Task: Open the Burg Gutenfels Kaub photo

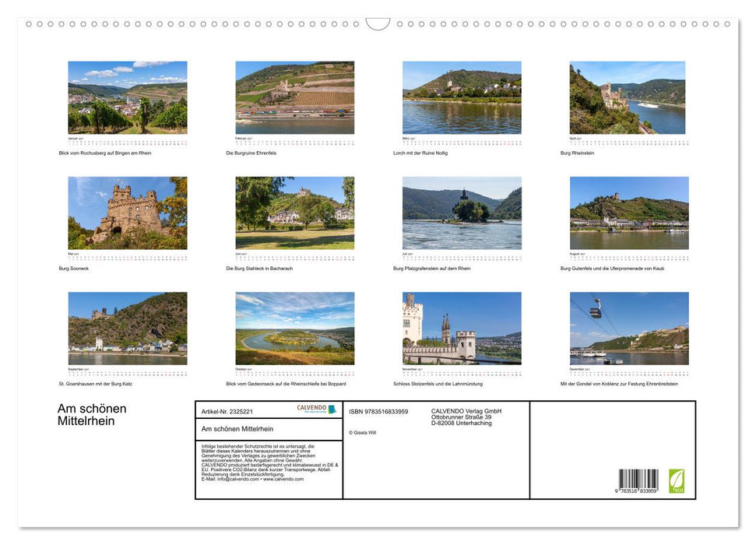Action: pyautogui.click(x=629, y=213)
